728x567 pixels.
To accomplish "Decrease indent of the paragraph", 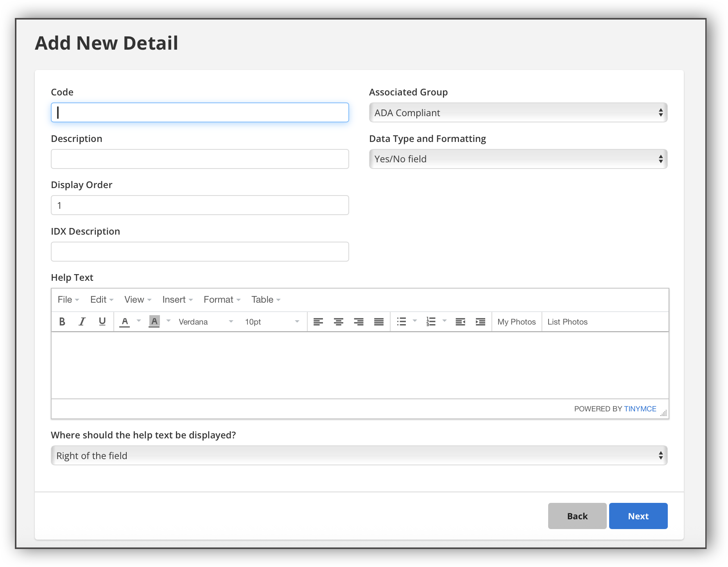I will pyautogui.click(x=461, y=322).
